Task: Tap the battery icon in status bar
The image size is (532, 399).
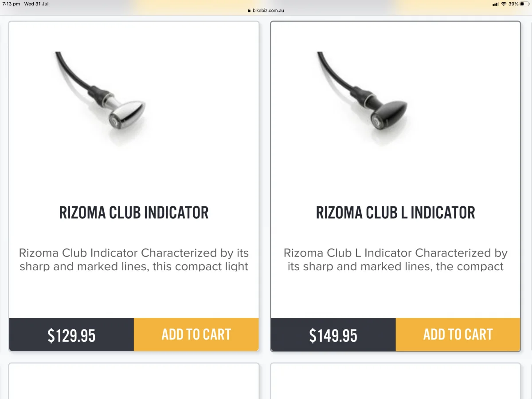Action: click(525, 4)
